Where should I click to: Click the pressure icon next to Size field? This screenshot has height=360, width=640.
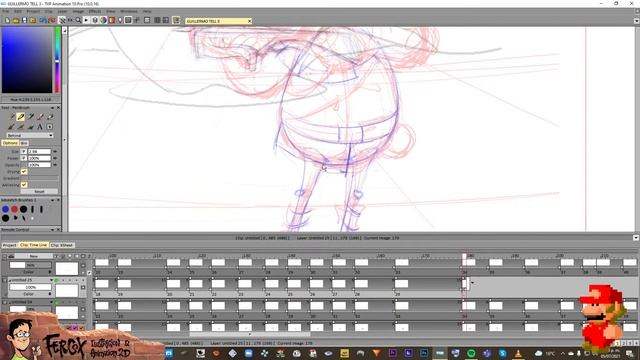coord(24,151)
